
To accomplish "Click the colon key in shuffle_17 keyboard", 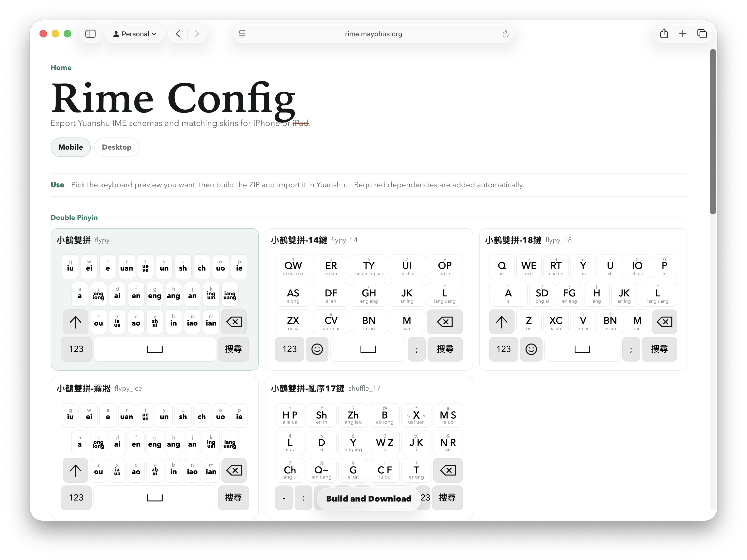I will [303, 498].
